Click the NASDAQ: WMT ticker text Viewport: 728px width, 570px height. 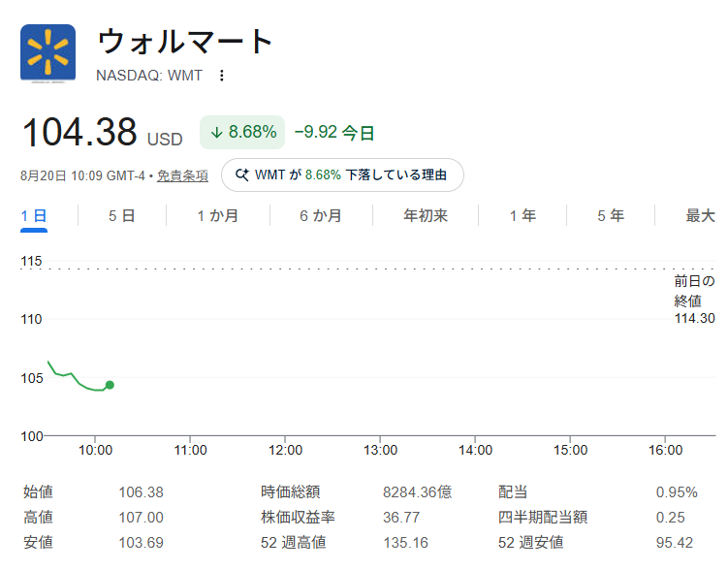(x=149, y=76)
